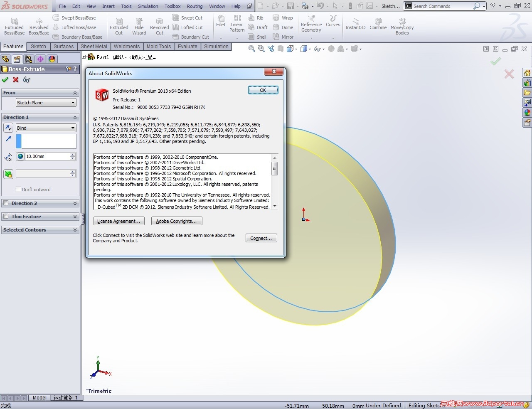Open the Reference Geometry dropdown arrow
The width and height of the screenshot is (532, 409).
click(x=311, y=38)
